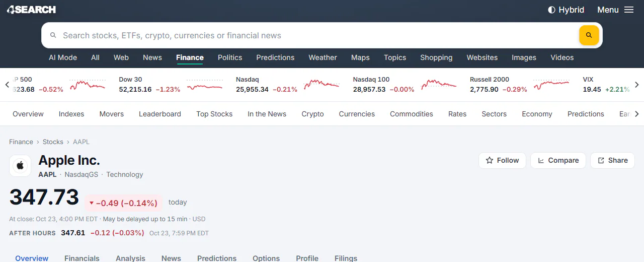Click the Russell 2000 sparkline chart
Screen dimensions: 644x262
click(551, 85)
